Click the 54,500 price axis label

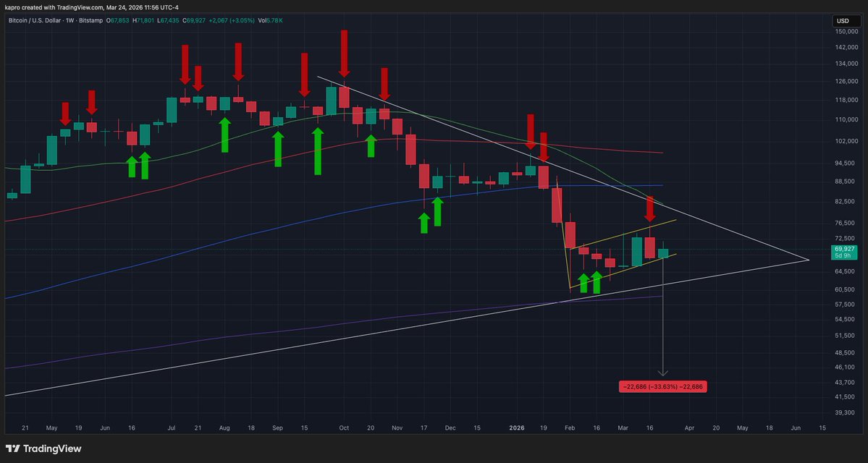[846, 319]
